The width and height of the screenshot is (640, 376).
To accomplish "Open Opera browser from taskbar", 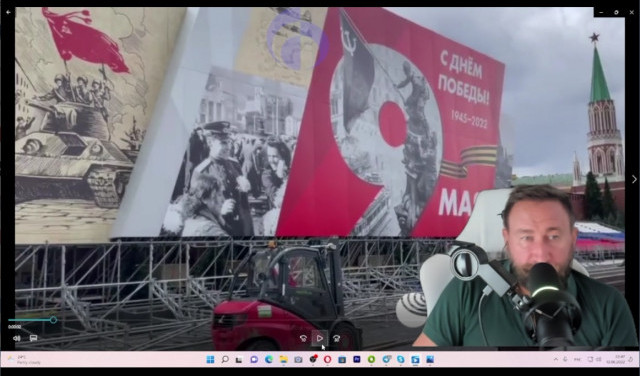I will coord(327,360).
